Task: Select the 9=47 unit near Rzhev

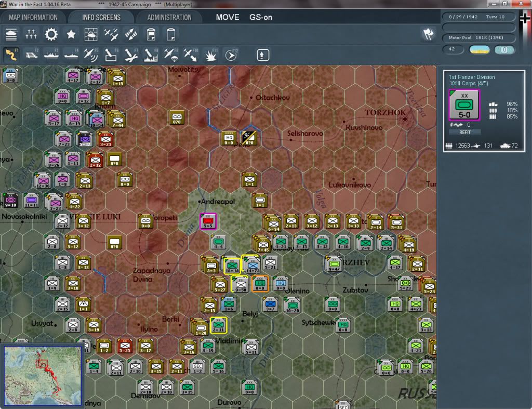Action: (x=334, y=264)
